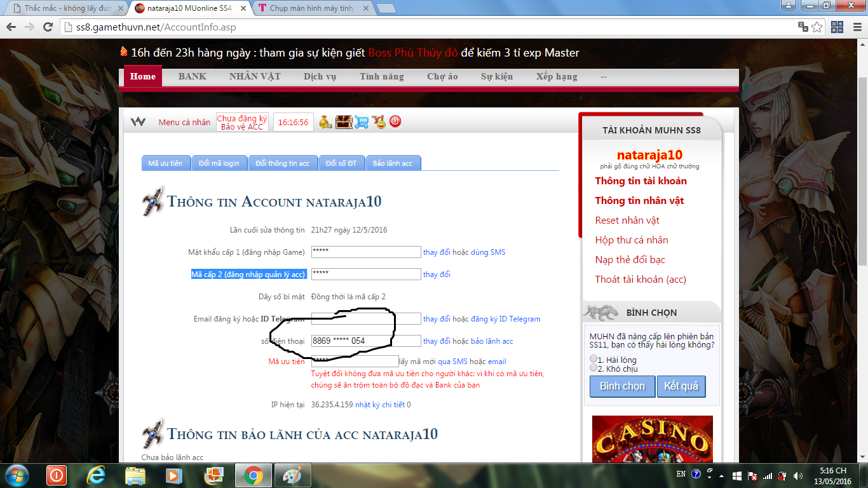Click the red power logout icon

pyautogui.click(x=395, y=121)
